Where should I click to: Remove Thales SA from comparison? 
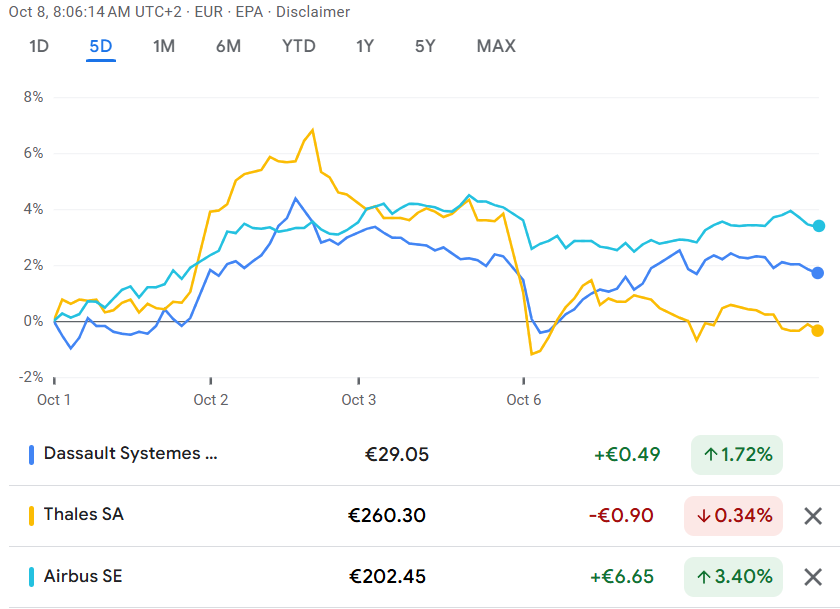pyautogui.click(x=813, y=516)
